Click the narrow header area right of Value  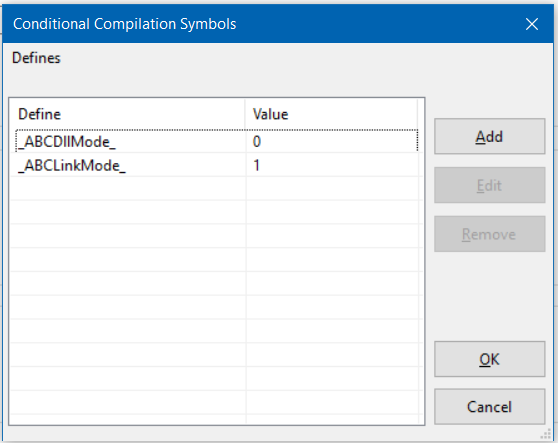[421, 114]
